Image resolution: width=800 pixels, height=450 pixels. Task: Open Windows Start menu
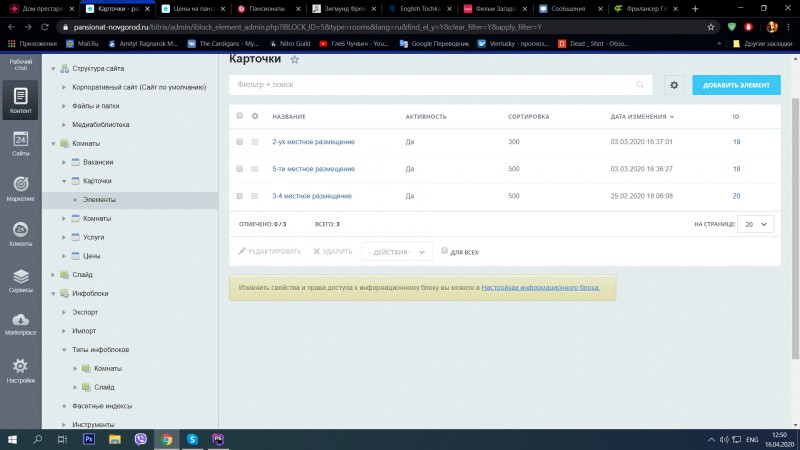coord(12,439)
